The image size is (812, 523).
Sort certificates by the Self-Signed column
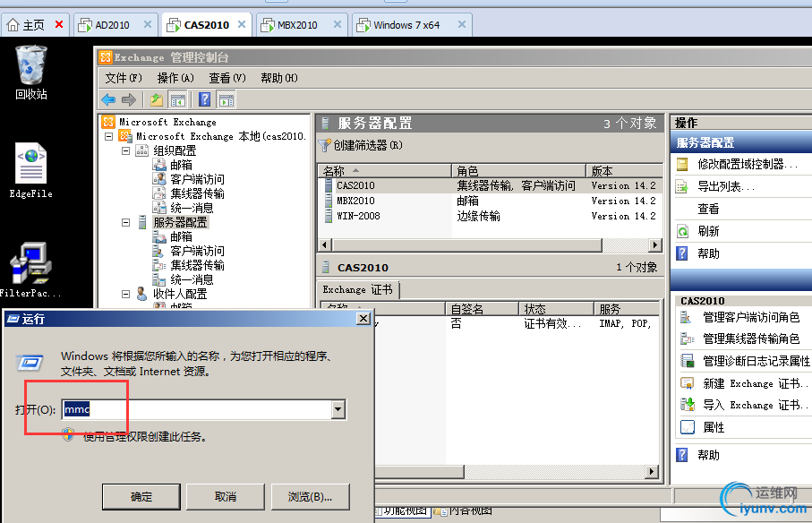pyautogui.click(x=482, y=309)
